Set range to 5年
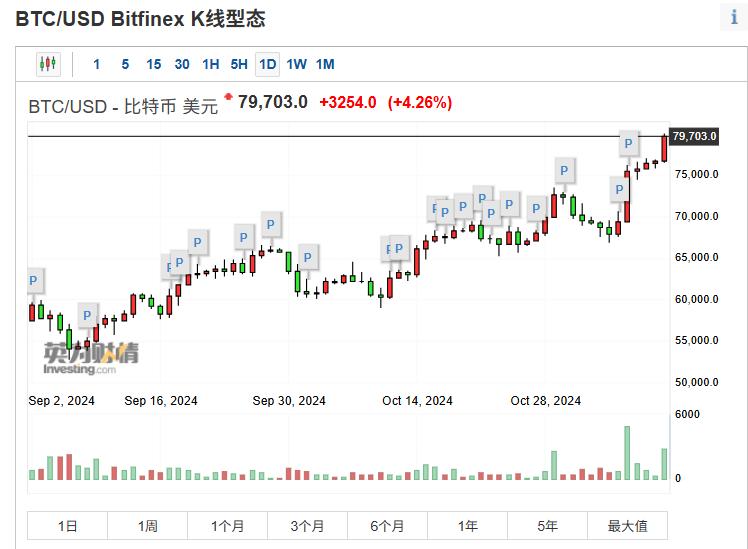 coord(547,526)
